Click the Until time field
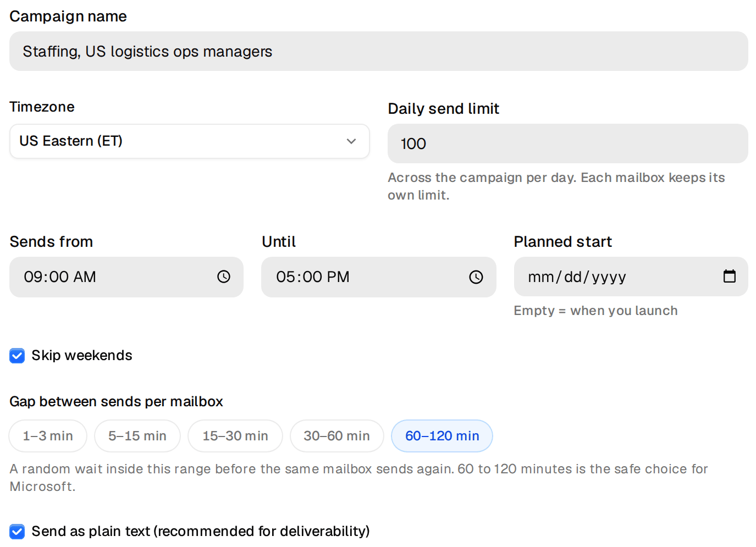The width and height of the screenshot is (756, 547). click(379, 277)
